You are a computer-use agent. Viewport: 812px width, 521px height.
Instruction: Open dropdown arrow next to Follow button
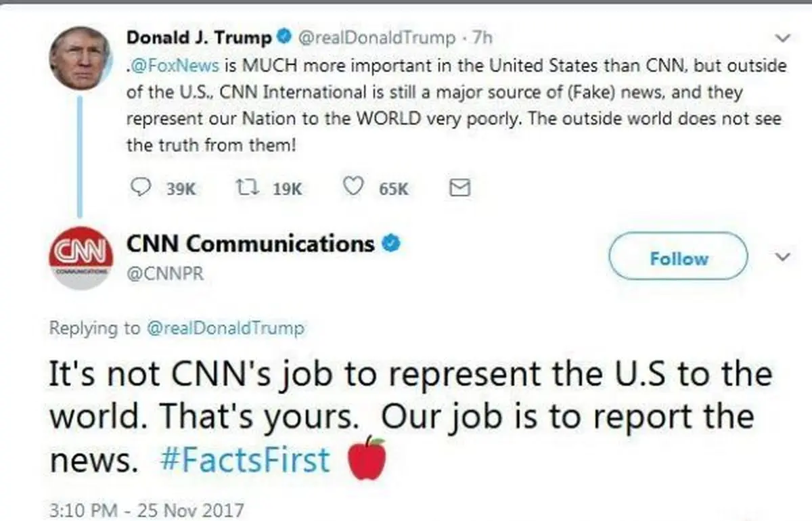782,258
